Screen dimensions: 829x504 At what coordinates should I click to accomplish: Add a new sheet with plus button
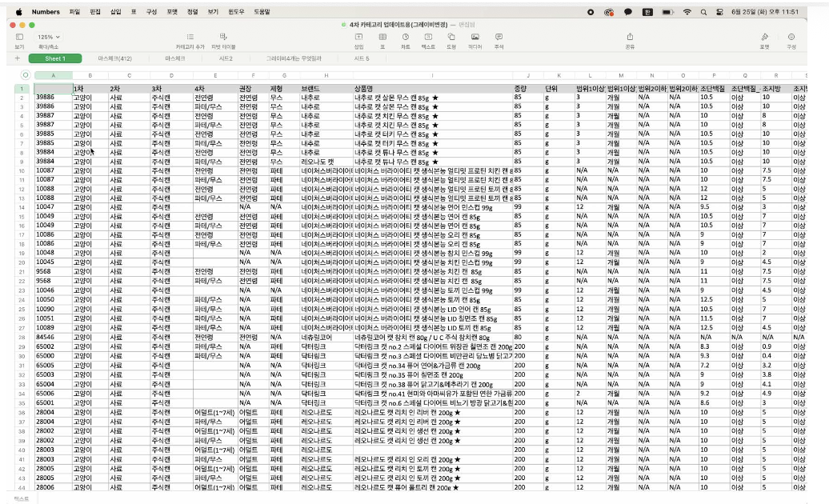click(x=18, y=58)
